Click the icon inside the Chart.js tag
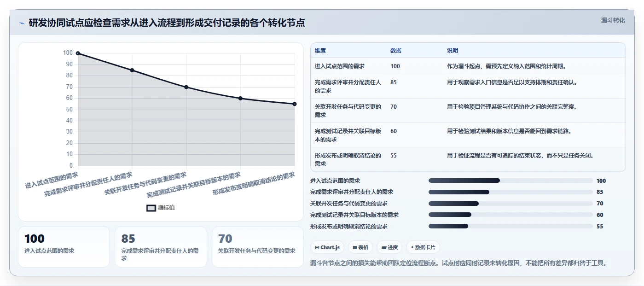The width and height of the screenshot is (644, 286). pos(317,247)
